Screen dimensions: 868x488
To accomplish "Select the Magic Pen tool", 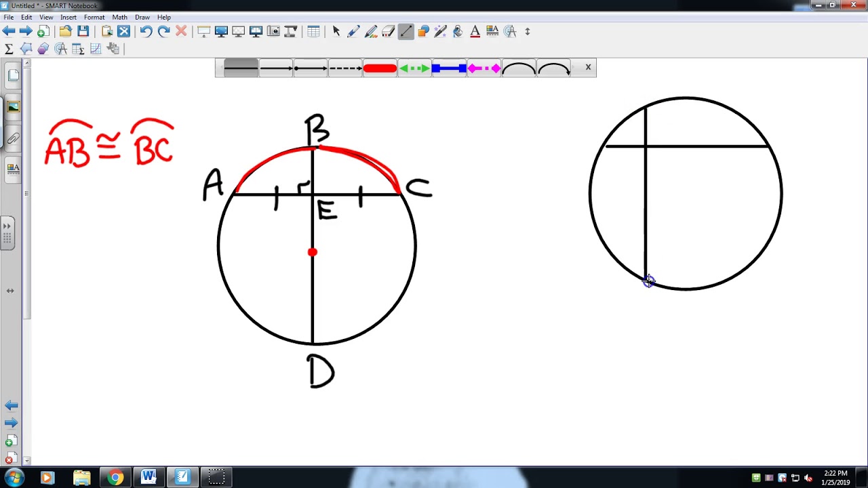I will coord(440,31).
